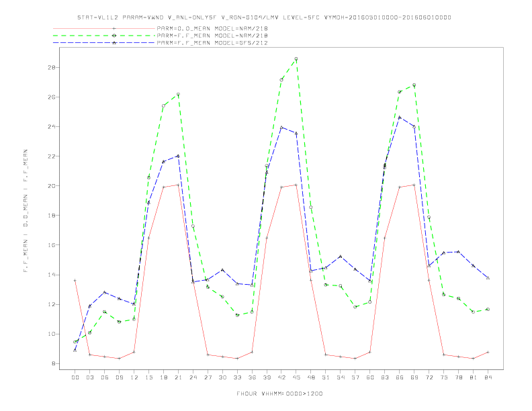
Task: Click the circle marker on green legend line
Action: tap(114, 36)
